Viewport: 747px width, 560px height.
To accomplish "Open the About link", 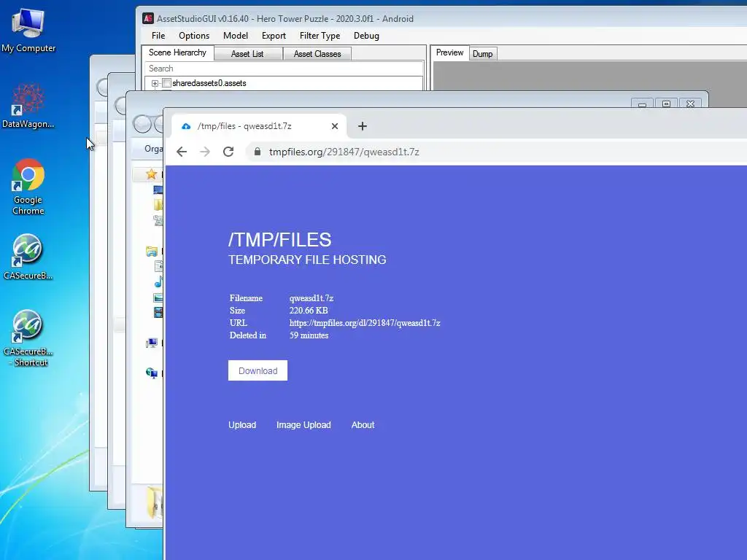I will pos(363,425).
